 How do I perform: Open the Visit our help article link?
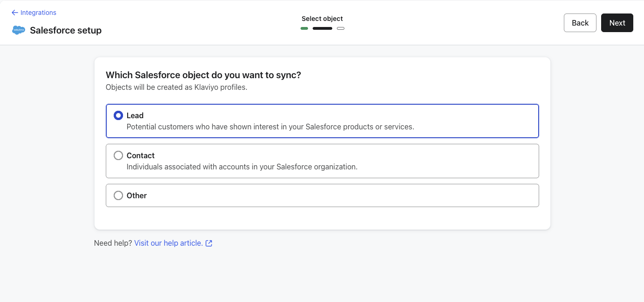168,243
